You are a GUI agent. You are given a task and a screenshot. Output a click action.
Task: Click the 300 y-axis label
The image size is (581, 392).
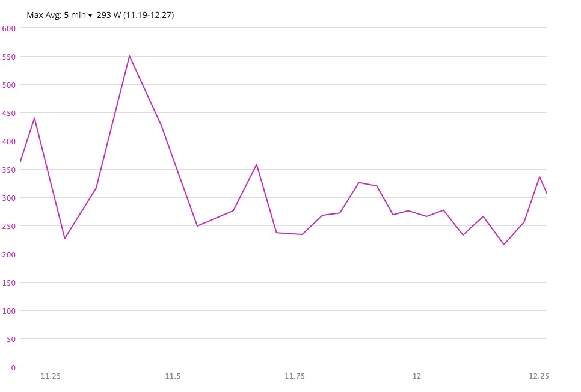(9, 198)
